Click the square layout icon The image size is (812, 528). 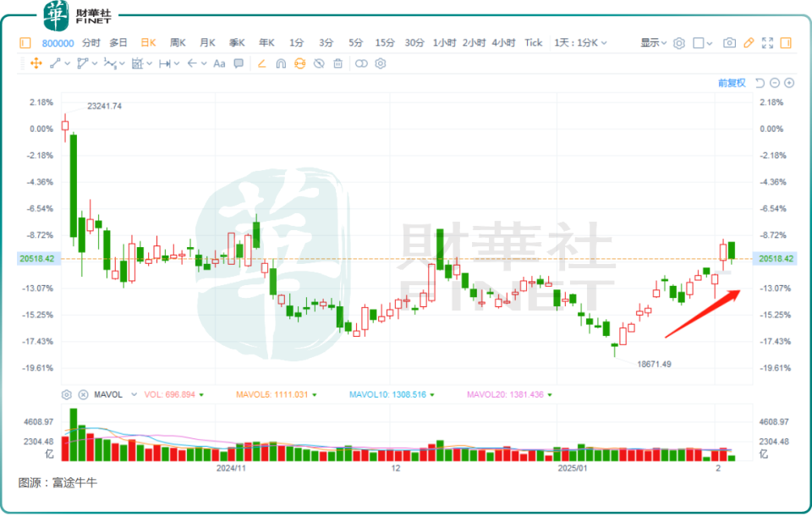(x=699, y=43)
